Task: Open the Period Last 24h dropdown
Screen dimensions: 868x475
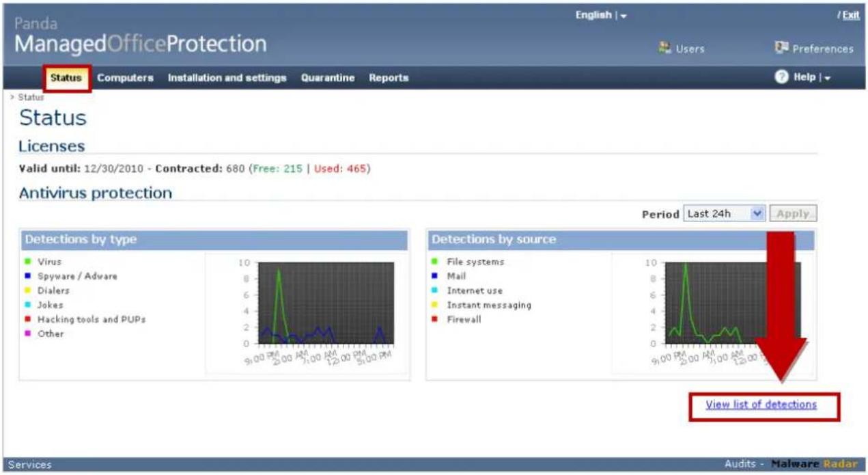Action: coord(725,214)
